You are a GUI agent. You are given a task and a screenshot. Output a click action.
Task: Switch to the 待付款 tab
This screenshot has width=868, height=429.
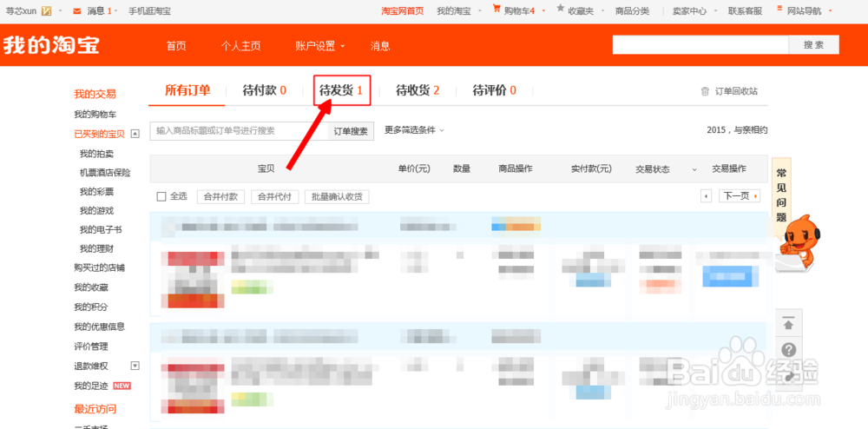(264, 90)
